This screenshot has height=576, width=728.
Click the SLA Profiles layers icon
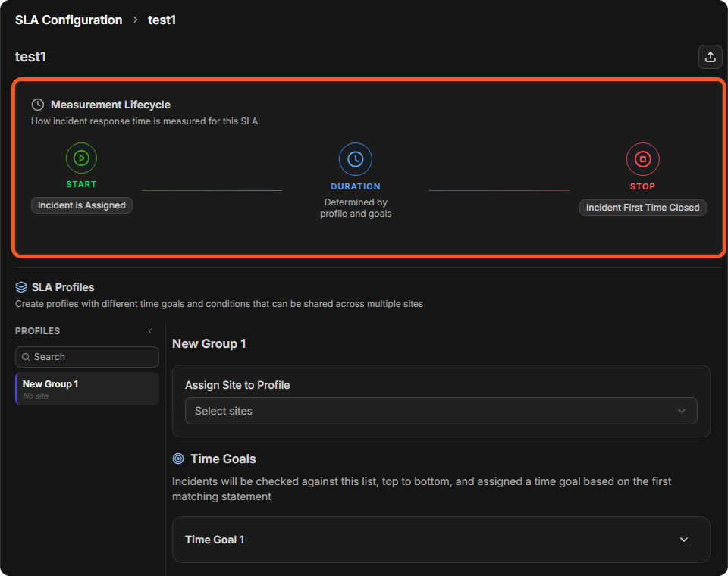[x=21, y=287]
